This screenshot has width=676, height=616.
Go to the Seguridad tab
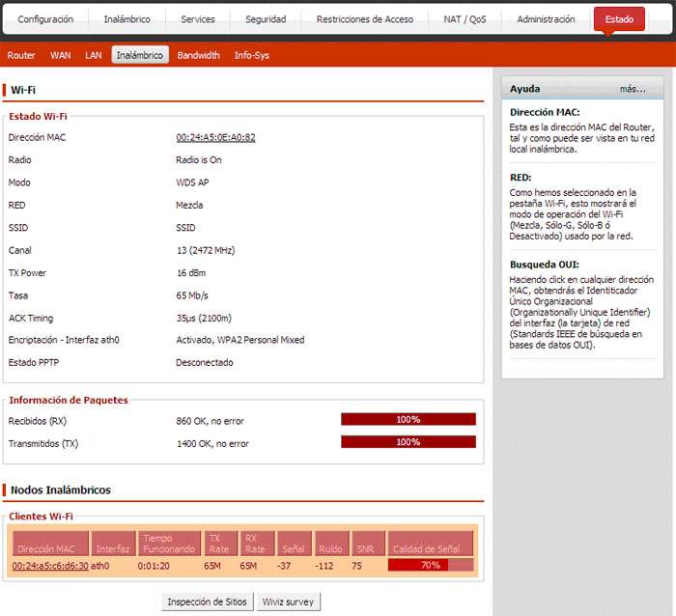click(x=266, y=19)
